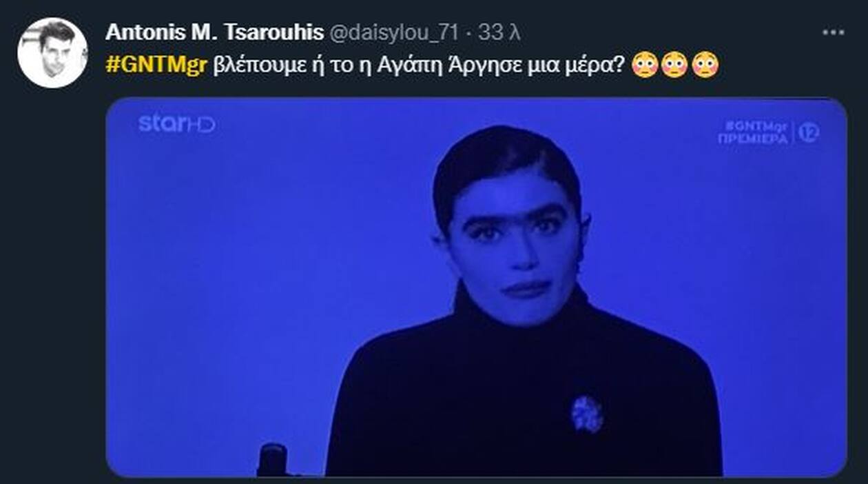
Task: Open the tweet's three-dot more menu
Action: (x=833, y=32)
